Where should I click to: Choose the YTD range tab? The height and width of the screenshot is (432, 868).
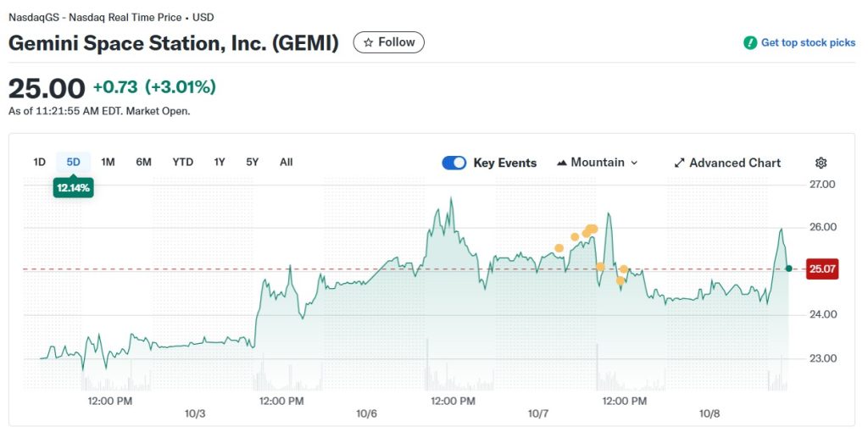pyautogui.click(x=183, y=162)
